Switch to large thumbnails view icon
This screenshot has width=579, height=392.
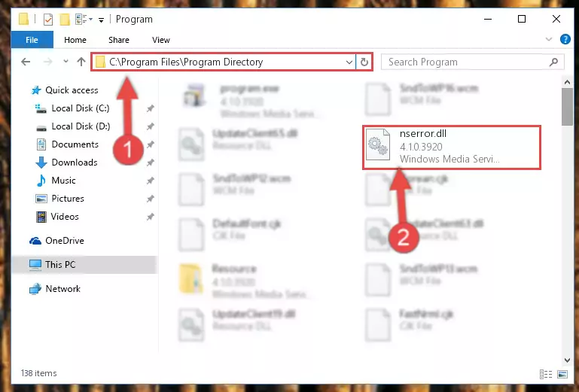pyautogui.click(x=562, y=374)
